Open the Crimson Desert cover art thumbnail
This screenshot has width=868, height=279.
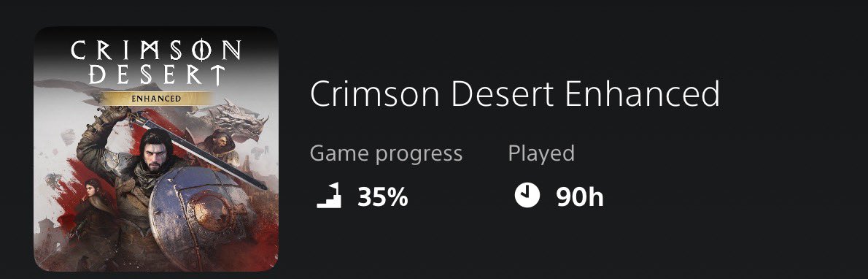click(155, 149)
